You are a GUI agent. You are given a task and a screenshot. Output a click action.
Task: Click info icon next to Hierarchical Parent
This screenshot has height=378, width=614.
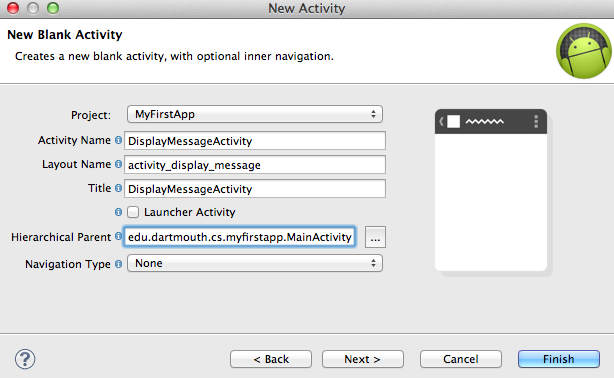click(118, 237)
